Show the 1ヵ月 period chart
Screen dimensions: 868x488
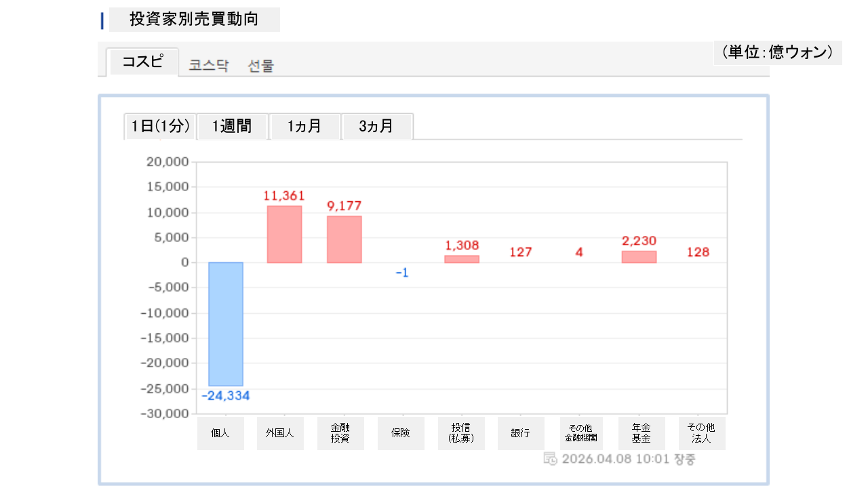pyautogui.click(x=304, y=127)
